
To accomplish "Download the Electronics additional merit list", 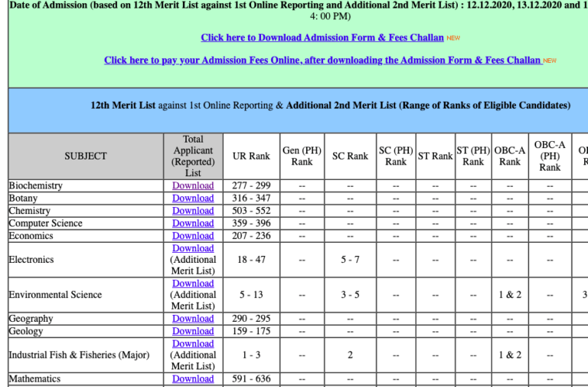I will click(x=193, y=248).
